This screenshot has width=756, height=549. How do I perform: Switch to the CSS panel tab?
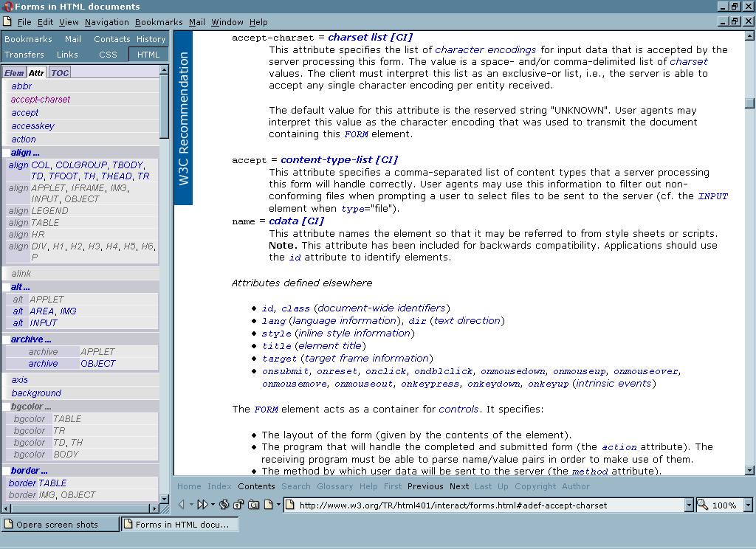tap(108, 55)
